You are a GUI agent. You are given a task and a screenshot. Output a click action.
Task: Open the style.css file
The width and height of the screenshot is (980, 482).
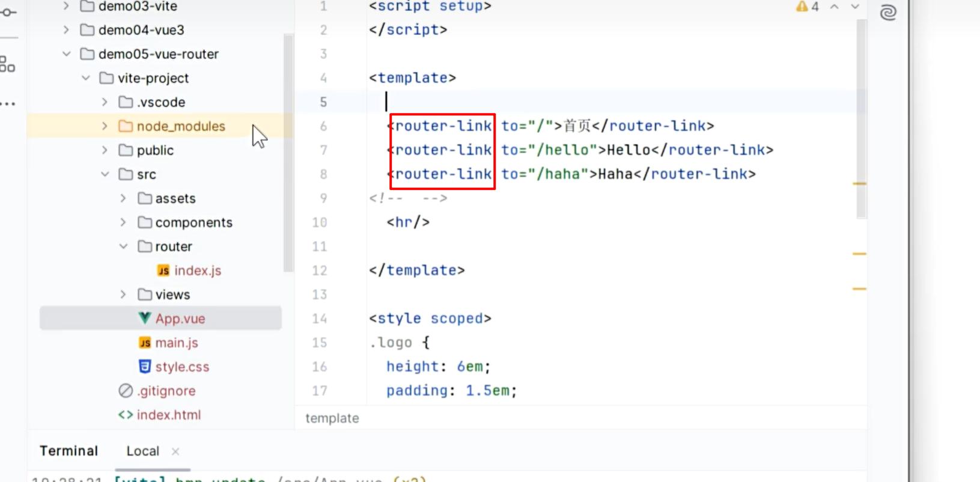[182, 367]
